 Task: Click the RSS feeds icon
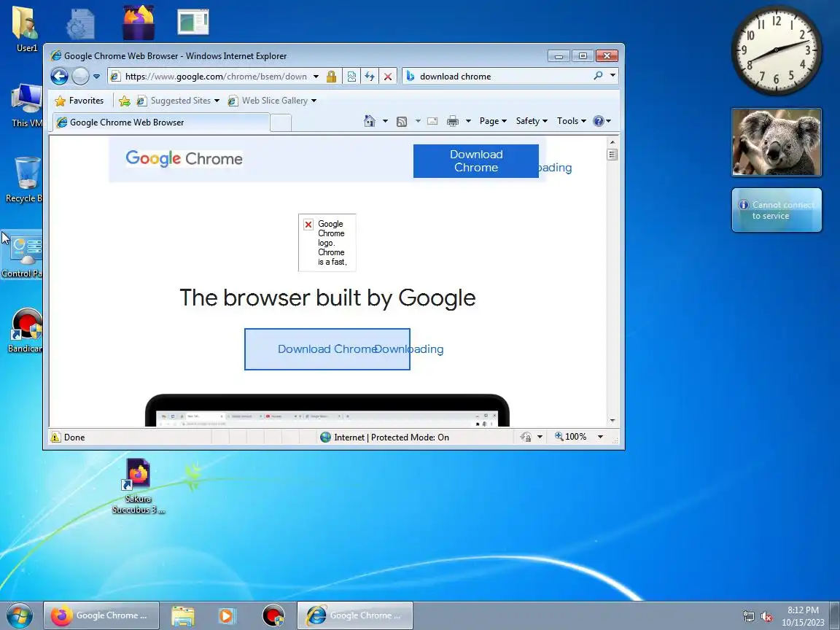click(402, 122)
